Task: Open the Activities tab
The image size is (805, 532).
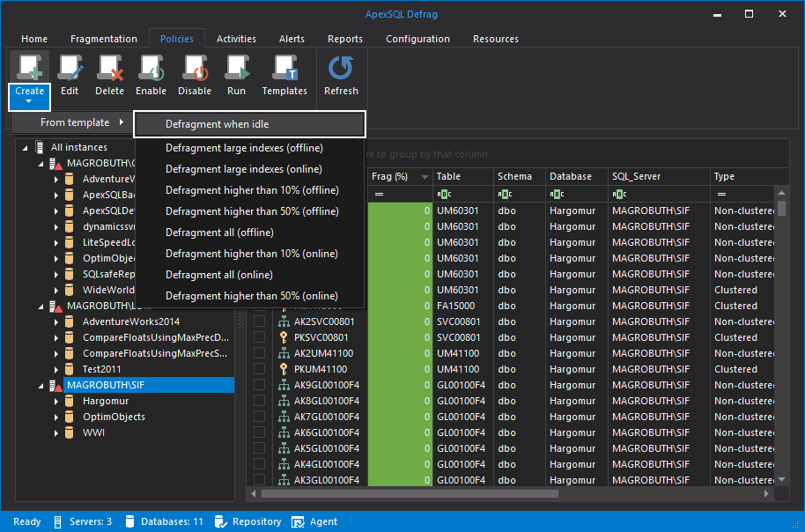Action: tap(236, 39)
